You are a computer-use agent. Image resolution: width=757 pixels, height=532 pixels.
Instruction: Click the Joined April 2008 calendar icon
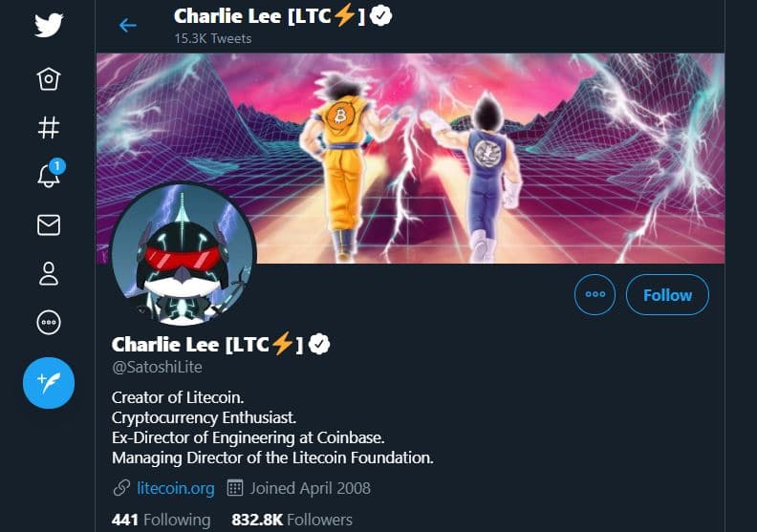pos(235,488)
